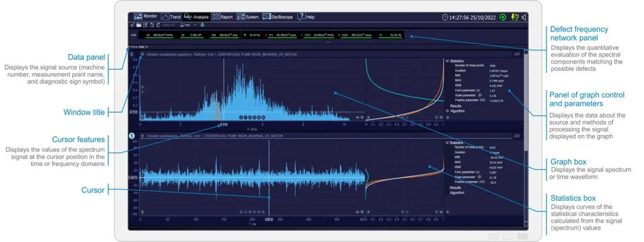Click vertical scale icon at spectrum bottom-left
Image resolution: width=644 pixels, height=242 pixels.
click(142, 118)
